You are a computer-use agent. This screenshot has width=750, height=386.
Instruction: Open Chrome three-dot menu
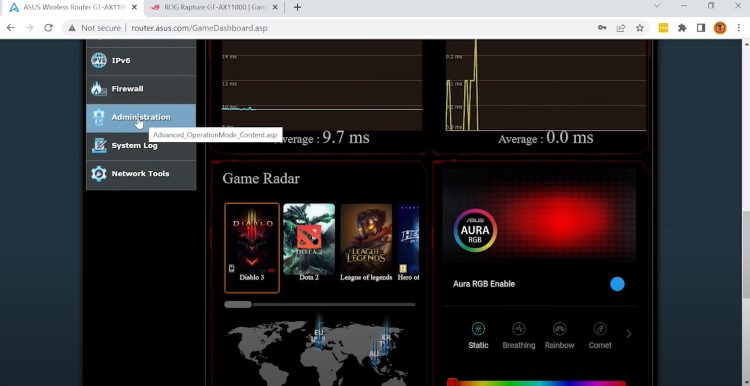pos(739,28)
